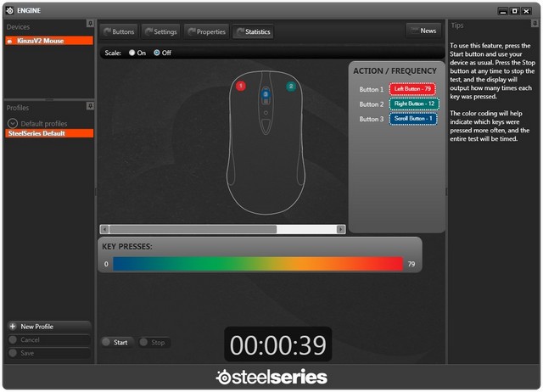543x392 pixels.
Task: Click the Button 1 label
Action: [372, 89]
